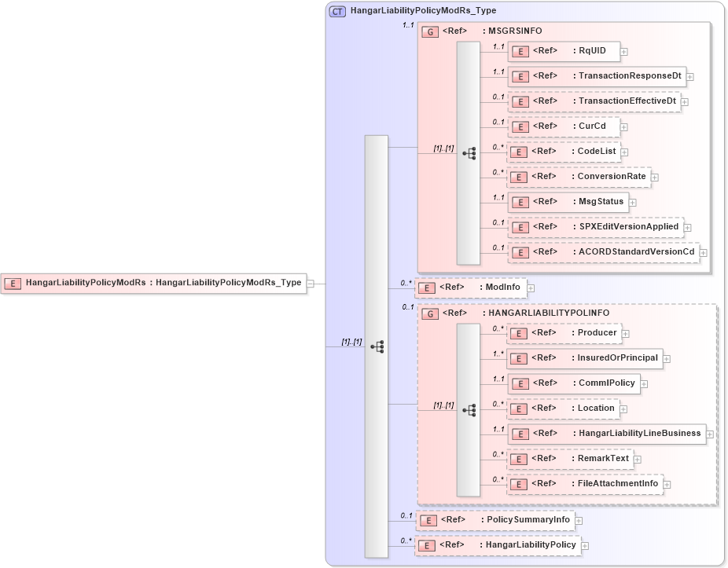Select the InsuredOrPrincipal element label
Viewport: 728px width, 568px height.
point(617,358)
